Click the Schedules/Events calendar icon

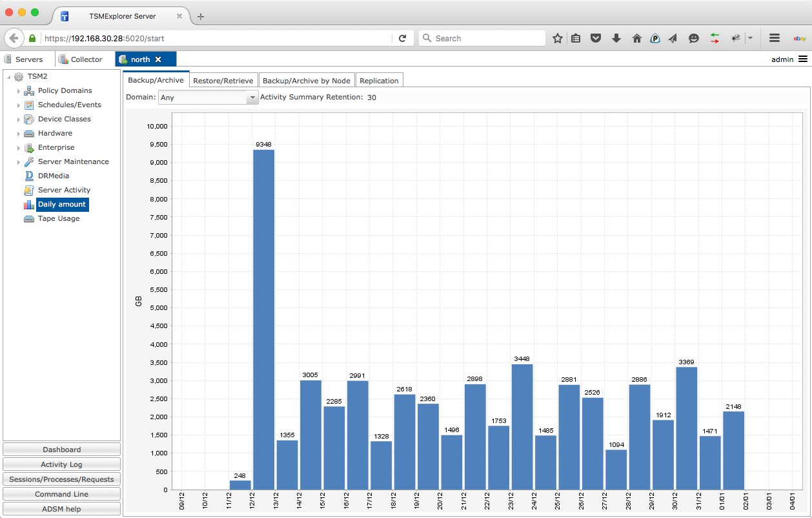click(29, 105)
